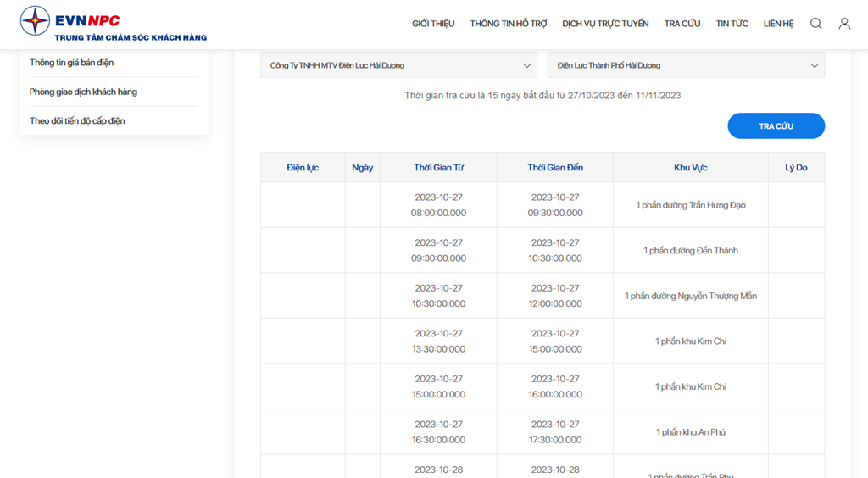Screen dimensions: 868x478
Task: Open the DỊCH VỤ TRỰC TUYẾN menu
Action: coord(605,24)
